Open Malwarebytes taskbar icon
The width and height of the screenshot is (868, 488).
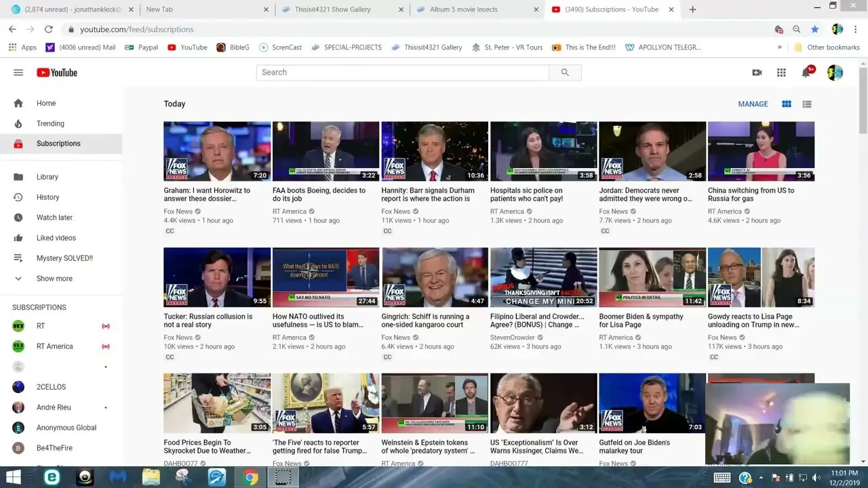(x=118, y=477)
